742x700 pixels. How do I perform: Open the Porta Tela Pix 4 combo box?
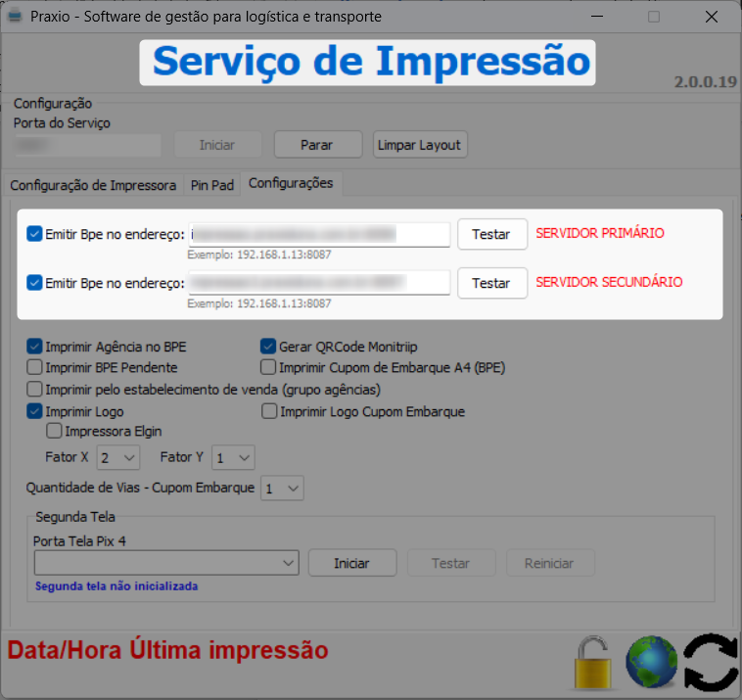tap(166, 563)
